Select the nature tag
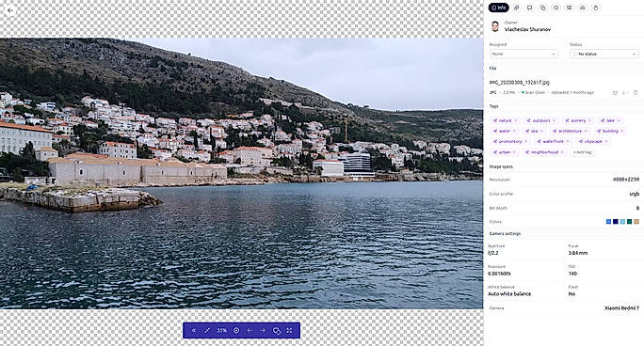 point(505,120)
